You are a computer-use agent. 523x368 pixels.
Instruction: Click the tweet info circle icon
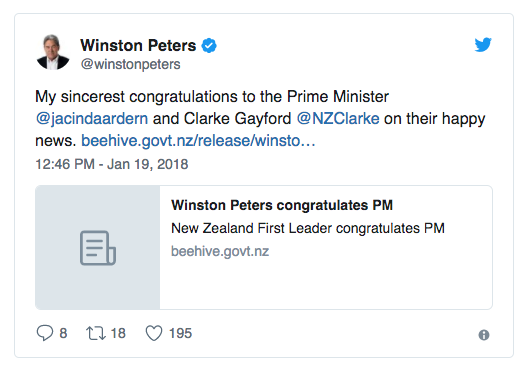point(484,335)
